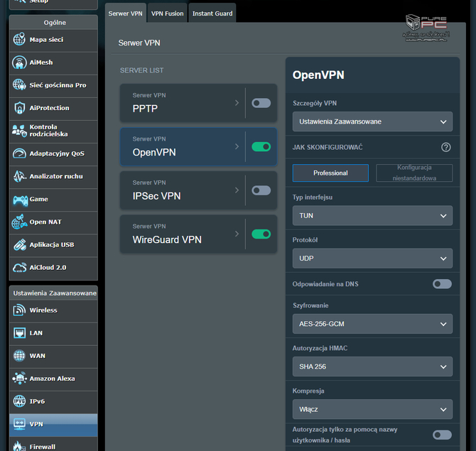This screenshot has height=451, width=476.
Task: Open the Szczegóły VPN dropdown
Action: pyautogui.click(x=372, y=121)
